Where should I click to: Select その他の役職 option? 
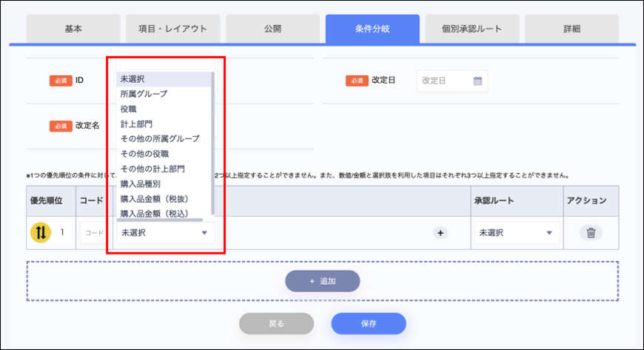click(x=164, y=154)
